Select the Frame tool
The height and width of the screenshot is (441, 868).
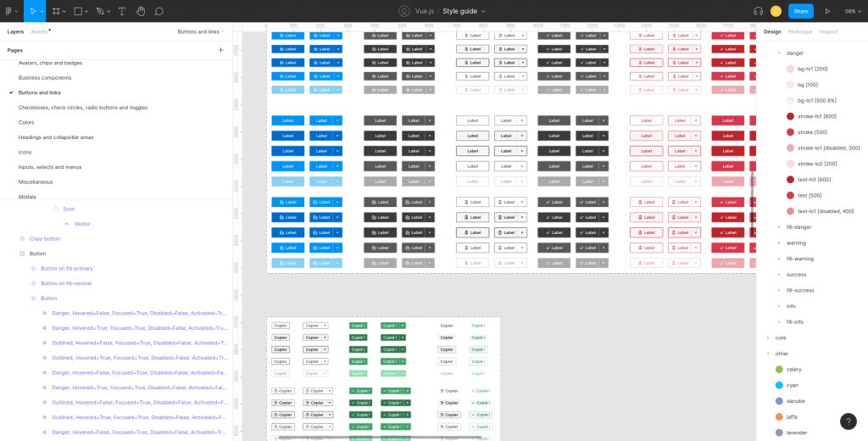pos(56,11)
